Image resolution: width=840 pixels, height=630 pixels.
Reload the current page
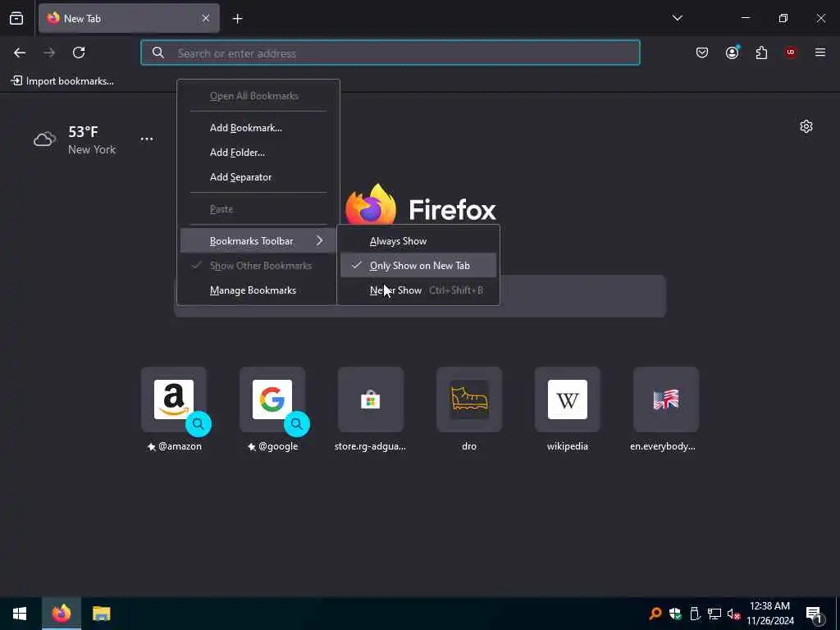(79, 52)
